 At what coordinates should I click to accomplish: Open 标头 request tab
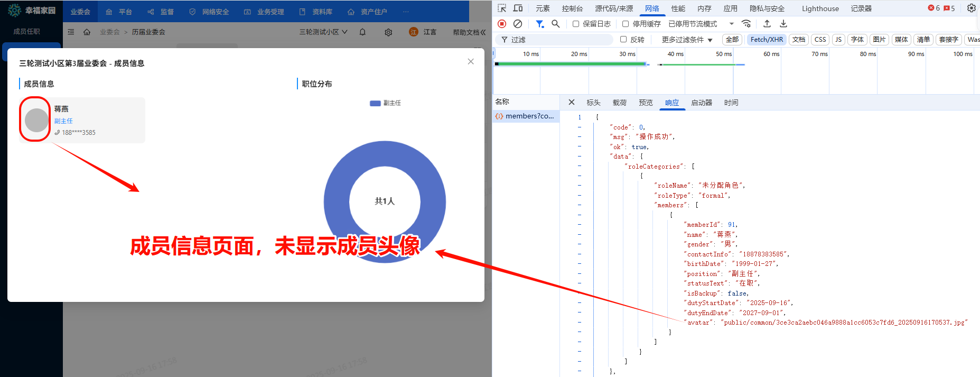[593, 103]
